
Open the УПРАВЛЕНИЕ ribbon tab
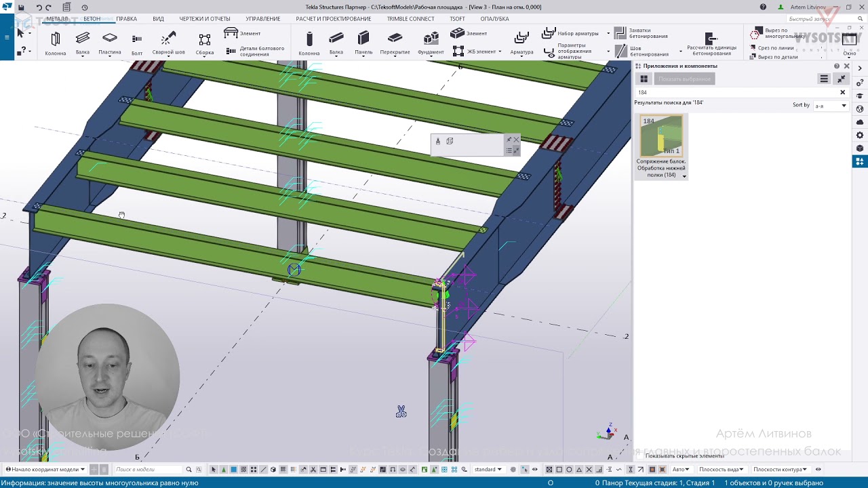[x=263, y=19]
